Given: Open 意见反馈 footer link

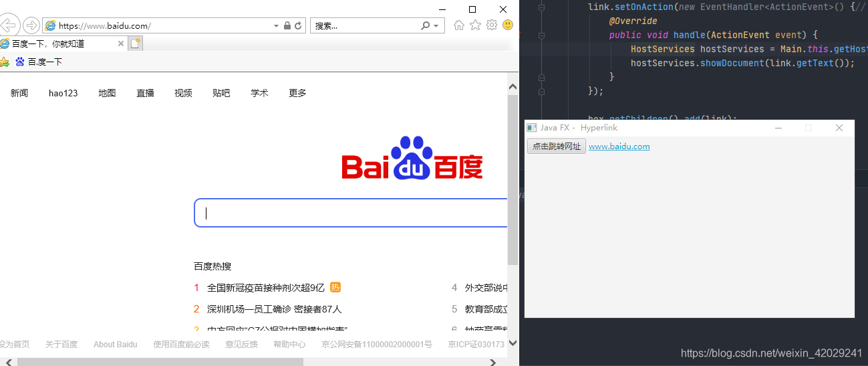Looking at the screenshot, I should [x=241, y=345].
